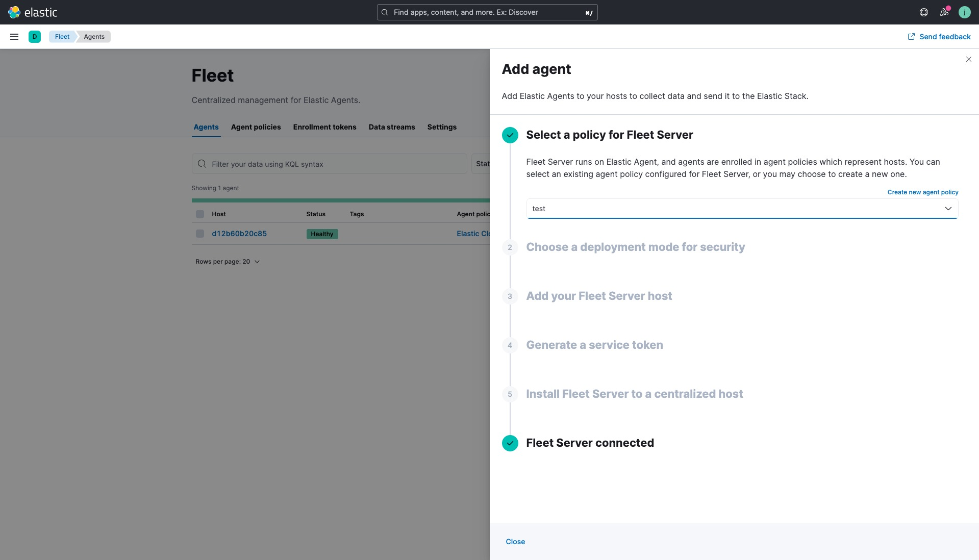This screenshot has height=560, width=979.
Task: Open the navigation hamburger menu
Action: (x=14, y=36)
